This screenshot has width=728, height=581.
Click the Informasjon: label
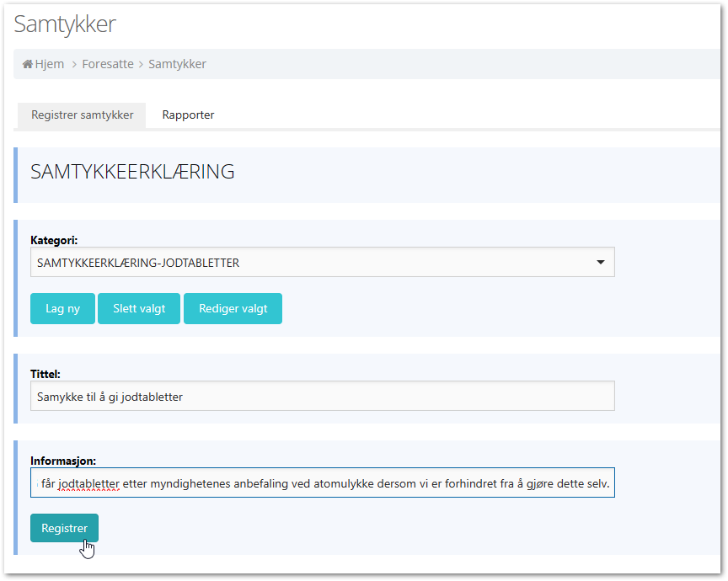pyautogui.click(x=63, y=461)
